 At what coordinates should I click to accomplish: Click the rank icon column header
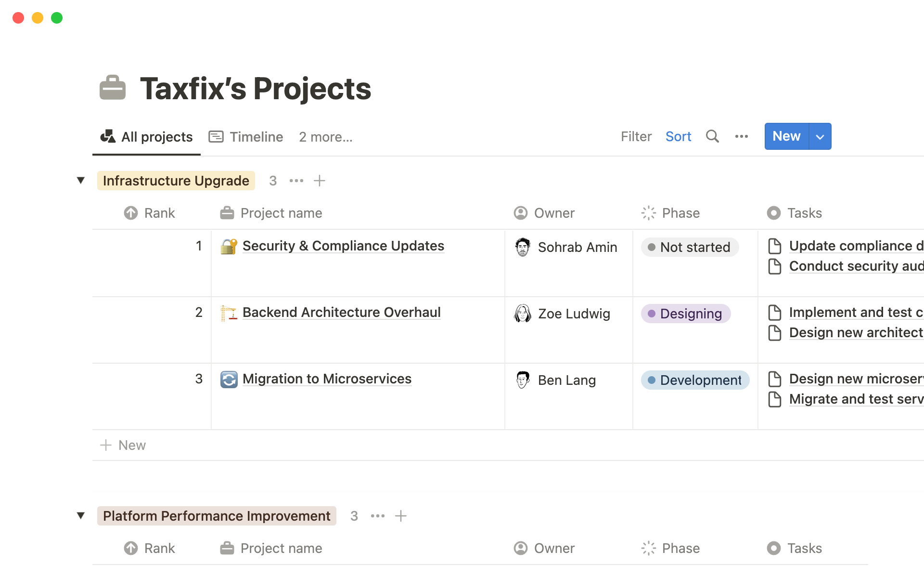(131, 212)
